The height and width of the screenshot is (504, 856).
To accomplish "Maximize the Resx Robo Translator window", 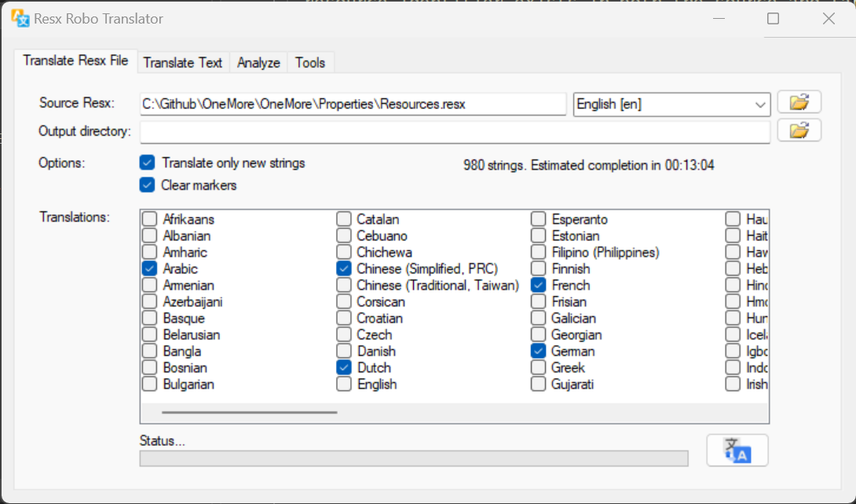I will 773,19.
